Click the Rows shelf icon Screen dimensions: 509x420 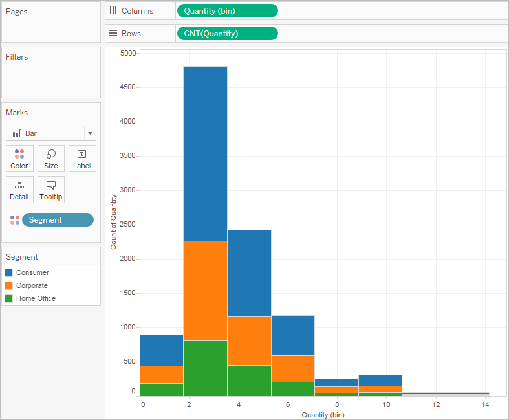point(113,33)
